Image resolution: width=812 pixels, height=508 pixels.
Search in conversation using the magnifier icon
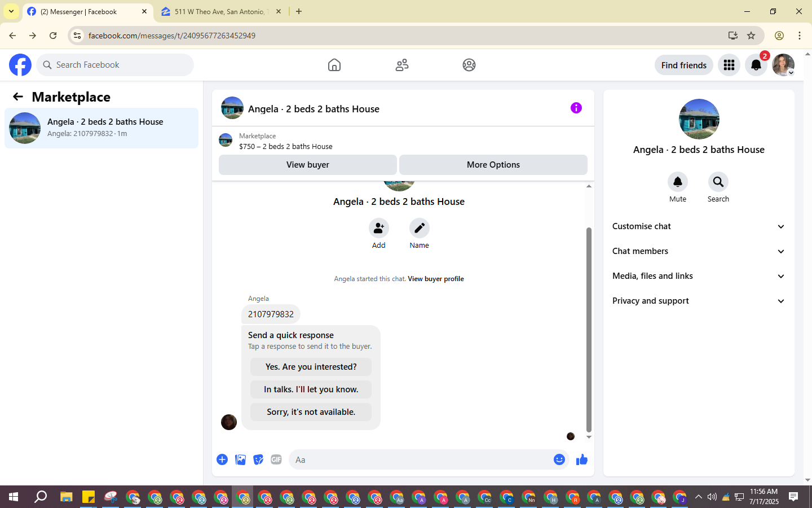[718, 182]
